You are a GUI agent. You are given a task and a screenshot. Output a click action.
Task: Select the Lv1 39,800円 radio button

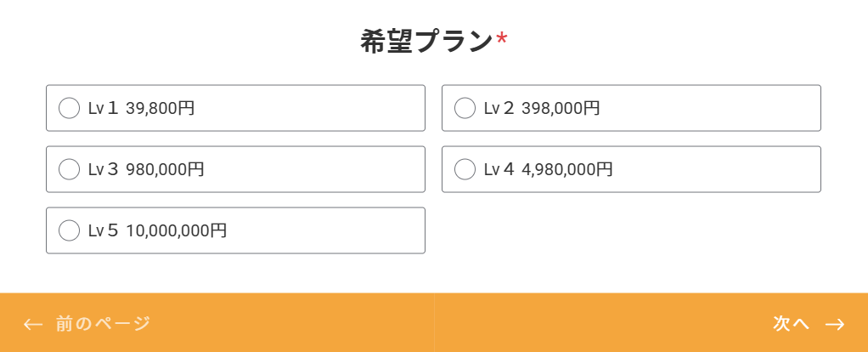click(x=69, y=108)
